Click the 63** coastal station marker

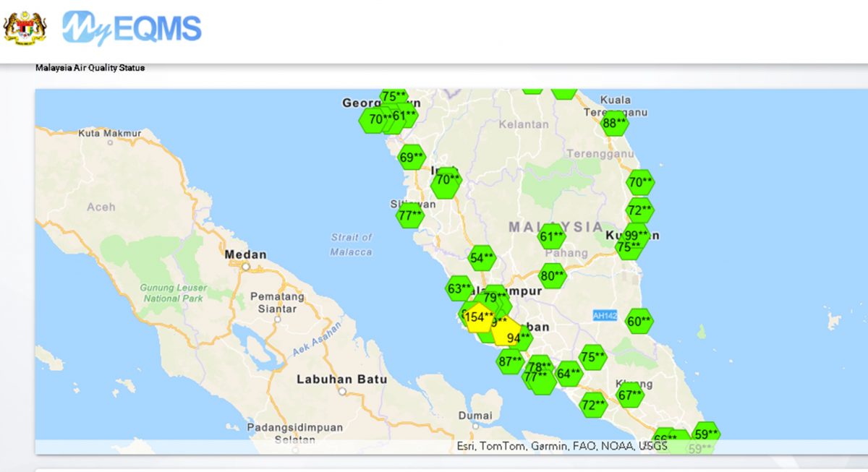(459, 290)
